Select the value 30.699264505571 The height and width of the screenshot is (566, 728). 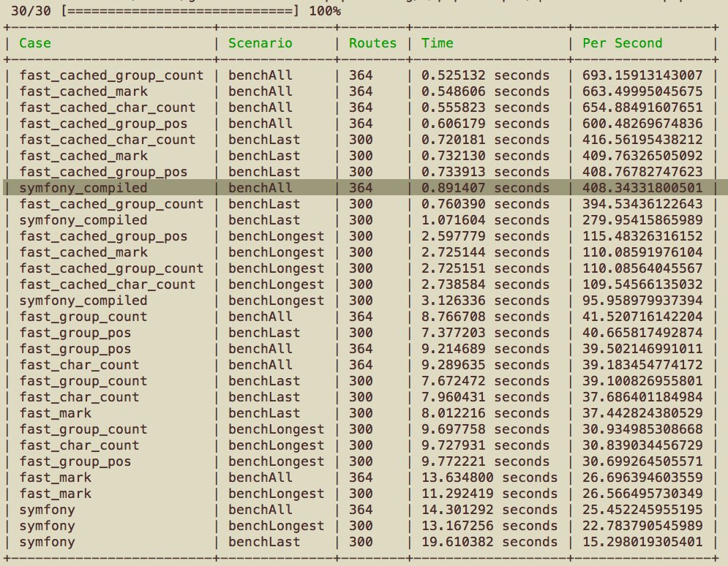642,461
